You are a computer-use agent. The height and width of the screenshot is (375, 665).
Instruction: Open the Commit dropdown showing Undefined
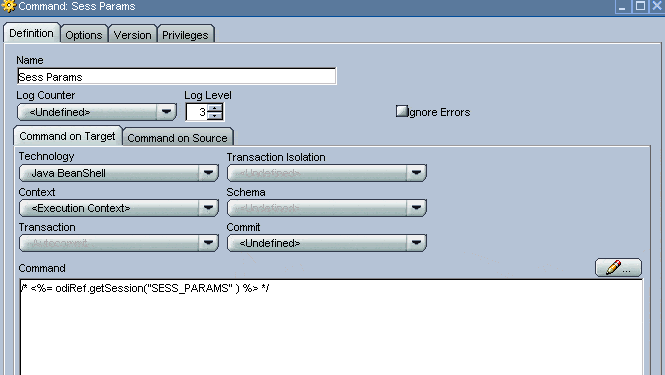pos(327,243)
